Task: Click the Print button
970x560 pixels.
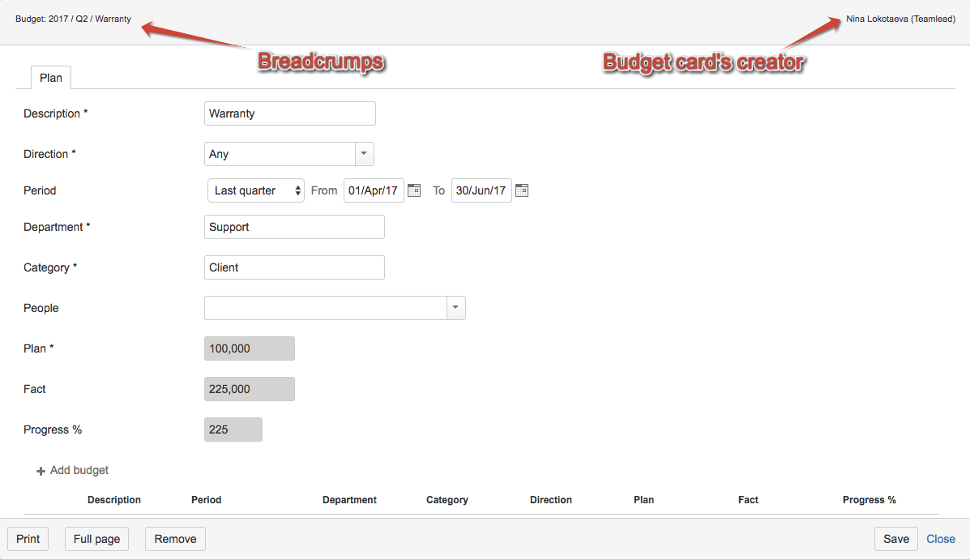Action: (x=28, y=538)
